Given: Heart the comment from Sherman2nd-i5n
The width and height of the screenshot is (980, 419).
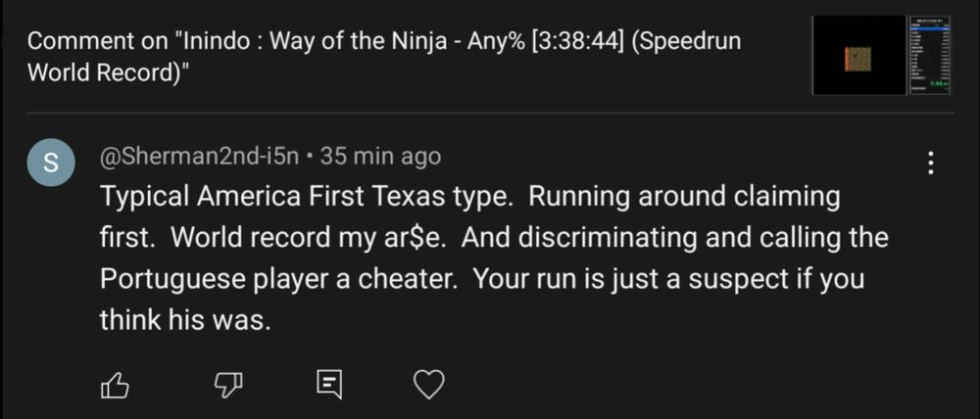Looking at the screenshot, I should pyautogui.click(x=429, y=385).
